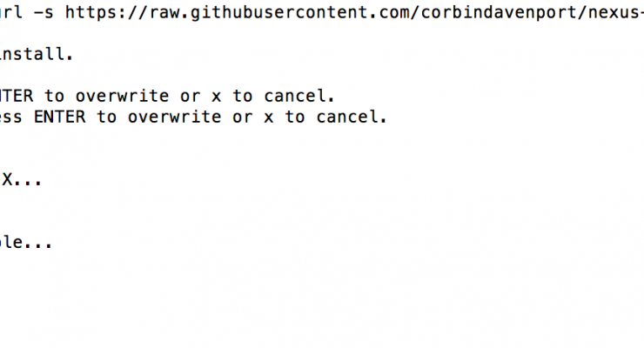This screenshot has height=348, width=644.
Task: Click 'or' in the line containing 'ess ENTER'
Action: point(242,118)
